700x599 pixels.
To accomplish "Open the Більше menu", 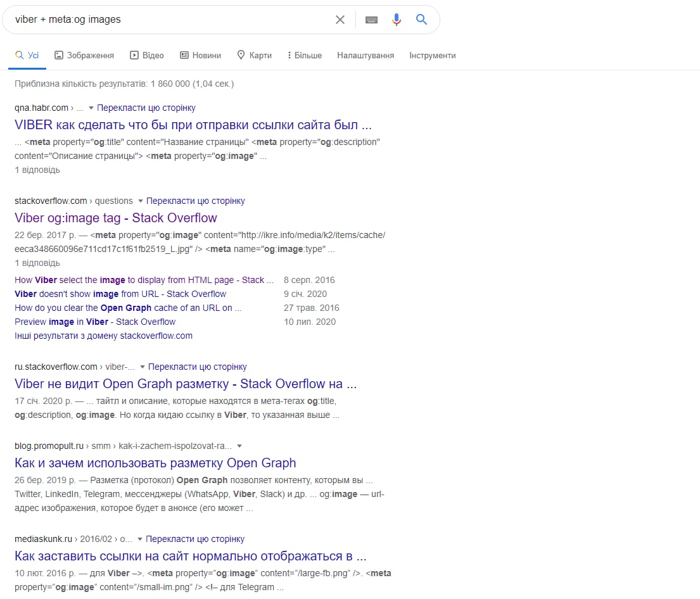I will (305, 55).
